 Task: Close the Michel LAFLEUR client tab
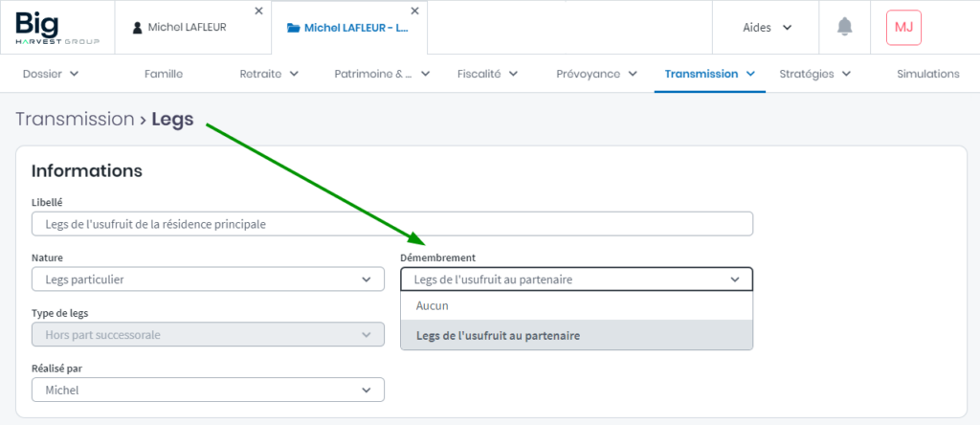(258, 11)
